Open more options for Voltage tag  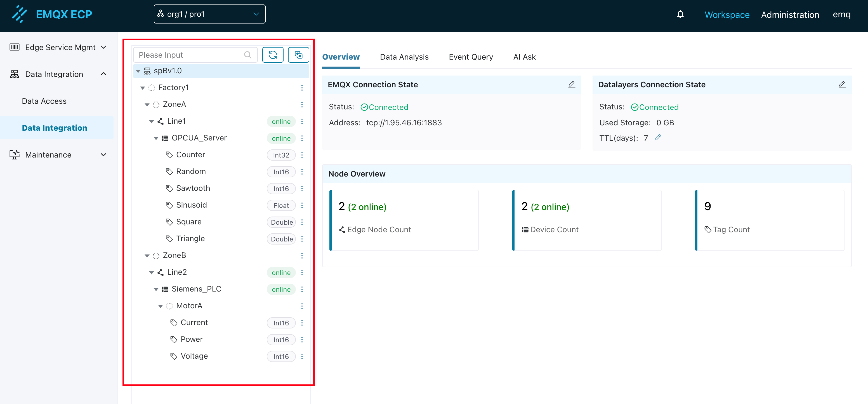tap(302, 356)
